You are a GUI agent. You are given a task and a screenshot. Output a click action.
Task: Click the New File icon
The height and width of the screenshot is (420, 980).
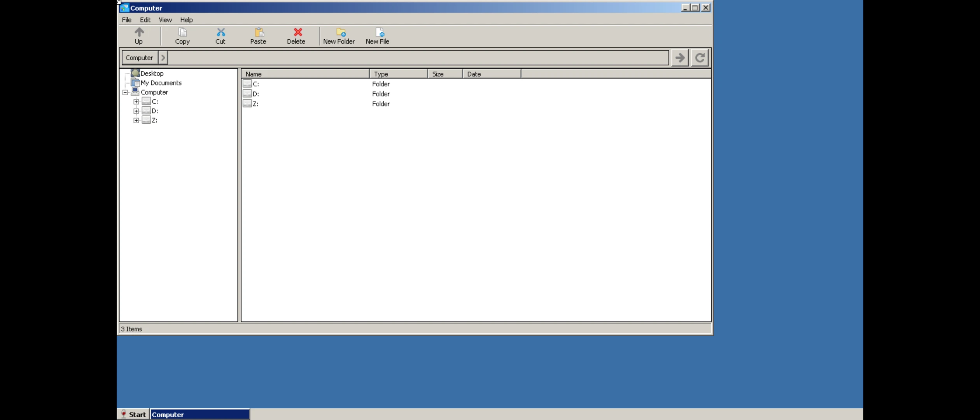379,32
